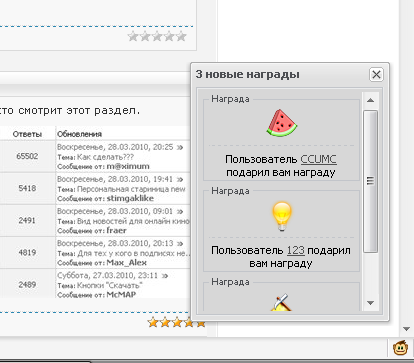Open topic 'Как сделать???'
The height and width of the screenshot is (363, 414).
[x=105, y=157]
